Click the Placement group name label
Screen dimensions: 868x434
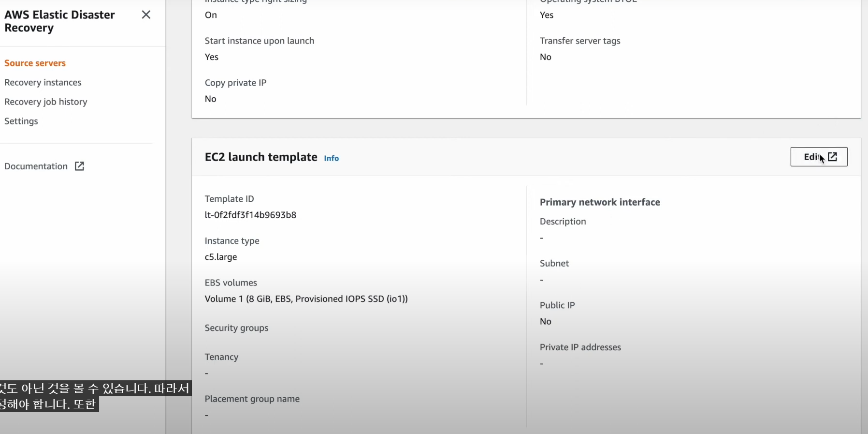point(252,399)
